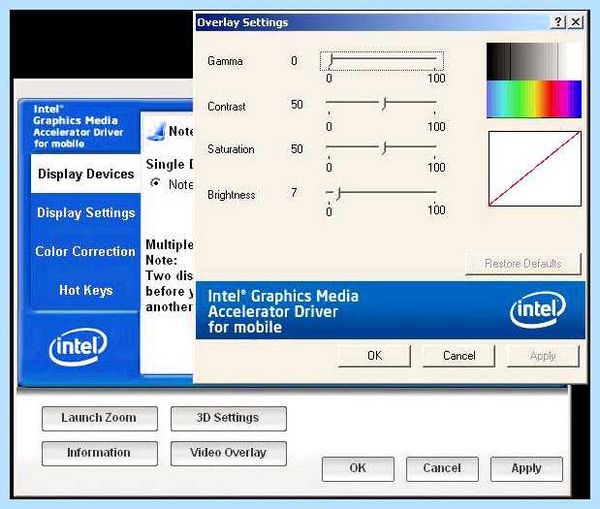Click the Gamma value 0
600x509 pixels.
(x=294, y=60)
